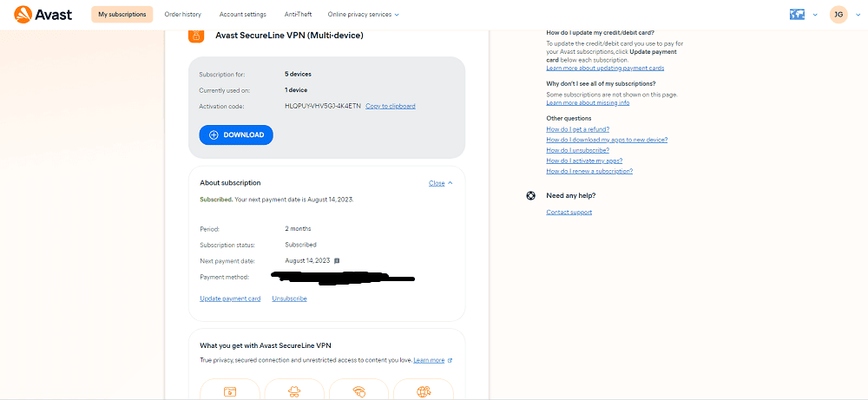Screen dimensions: 868x400
Task: Click the lifebuoy Need any help icon
Action: [x=531, y=195]
